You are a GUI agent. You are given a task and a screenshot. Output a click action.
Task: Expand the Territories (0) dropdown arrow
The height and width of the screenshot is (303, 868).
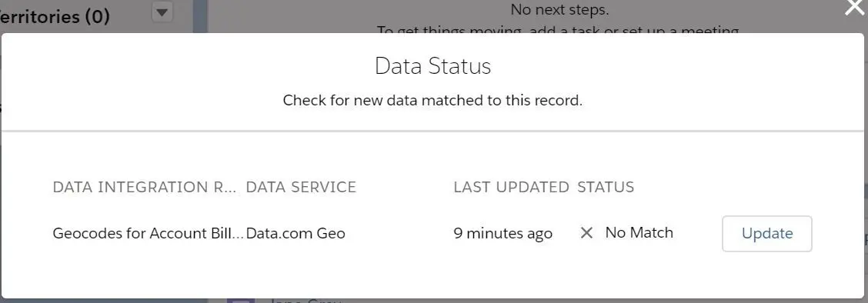point(162,12)
